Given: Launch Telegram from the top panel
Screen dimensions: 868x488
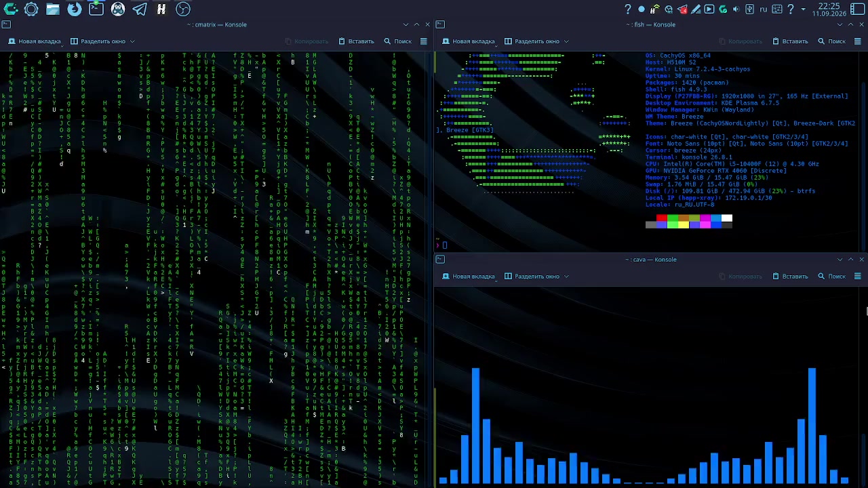Looking at the screenshot, I should (140, 9).
